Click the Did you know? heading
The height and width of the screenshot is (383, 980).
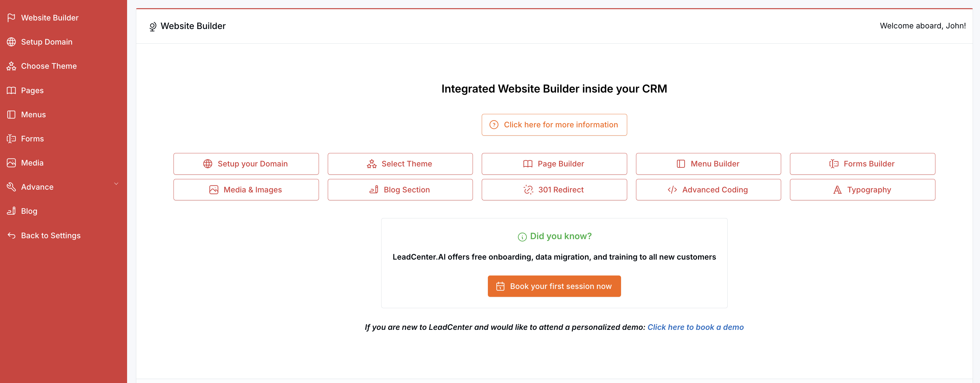[x=561, y=236]
